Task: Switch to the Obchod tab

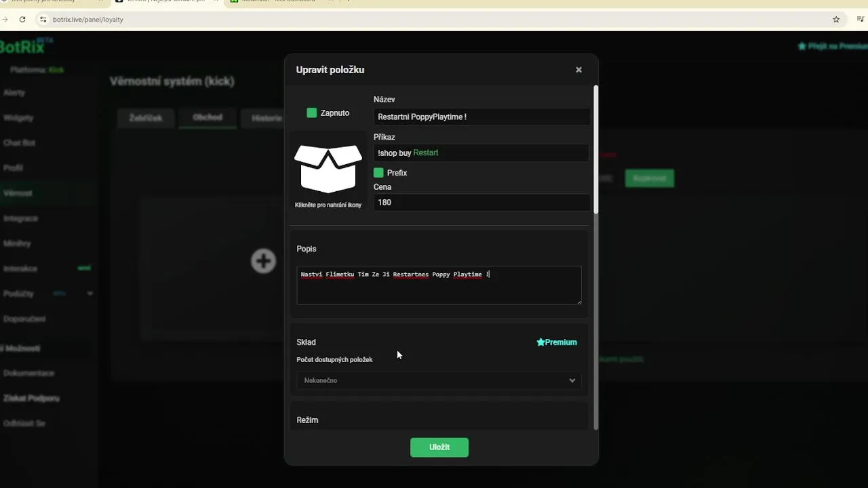Action: pos(208,117)
